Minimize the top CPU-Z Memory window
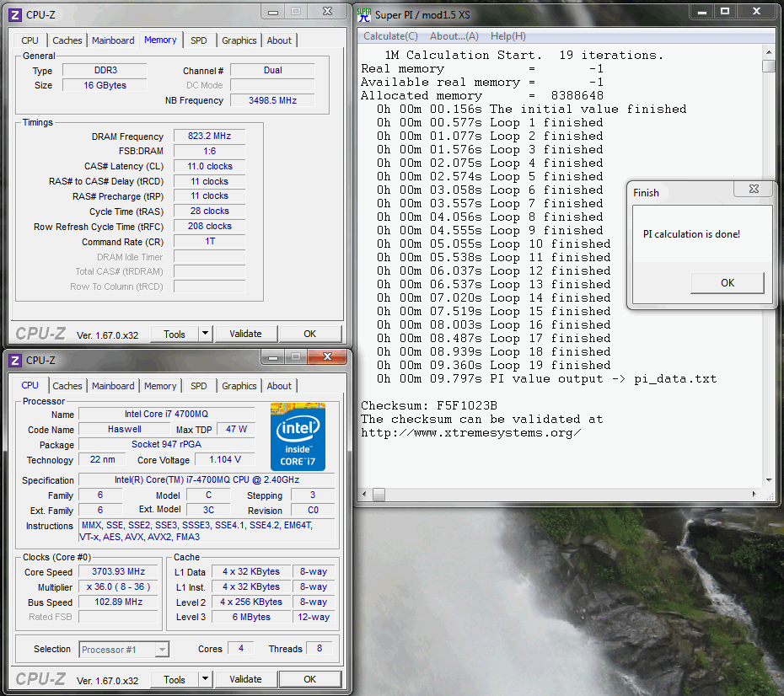 coord(273,12)
